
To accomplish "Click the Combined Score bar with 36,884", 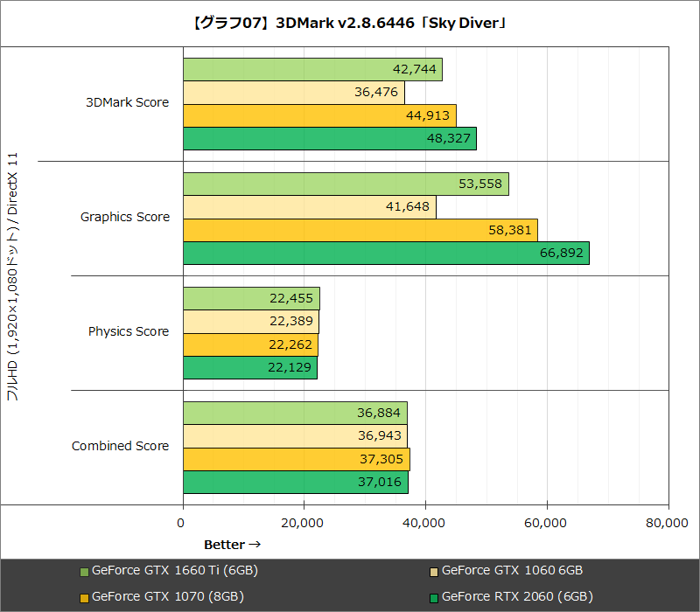I will pyautogui.click(x=295, y=414).
